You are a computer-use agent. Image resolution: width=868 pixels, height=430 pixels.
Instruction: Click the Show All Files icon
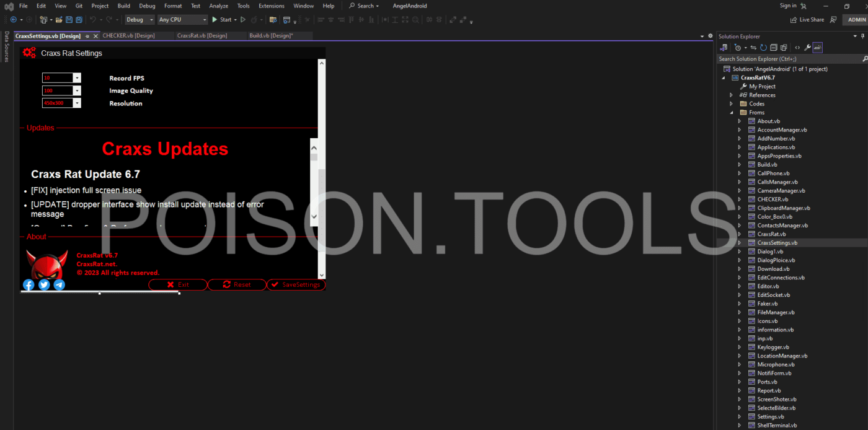784,48
